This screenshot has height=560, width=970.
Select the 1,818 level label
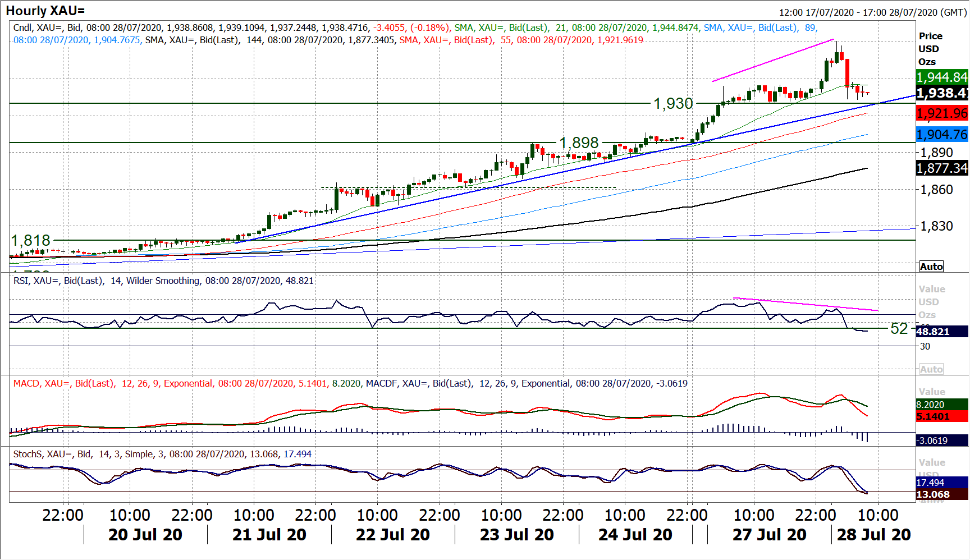pyautogui.click(x=31, y=241)
